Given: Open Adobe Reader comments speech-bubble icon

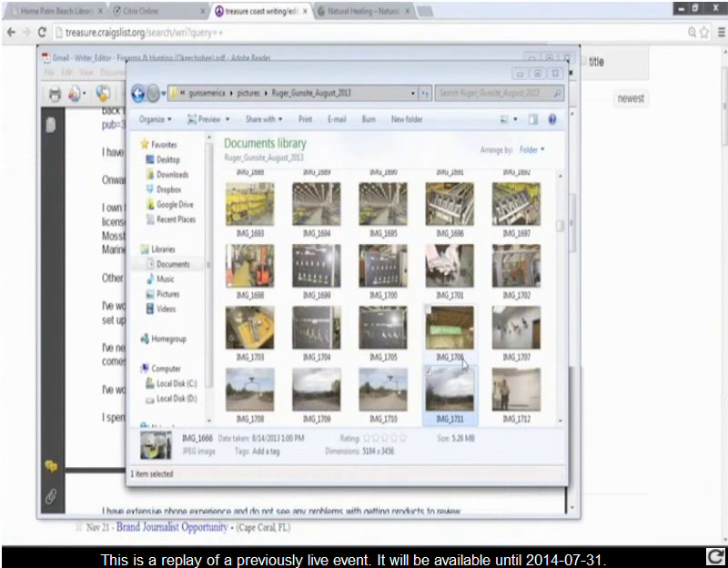Looking at the screenshot, I should pyautogui.click(x=51, y=466).
